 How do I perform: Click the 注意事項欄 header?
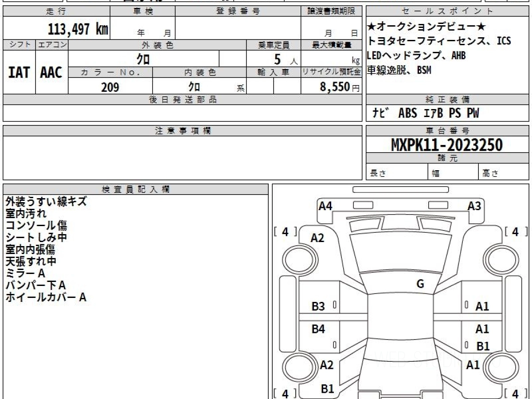tap(183, 131)
